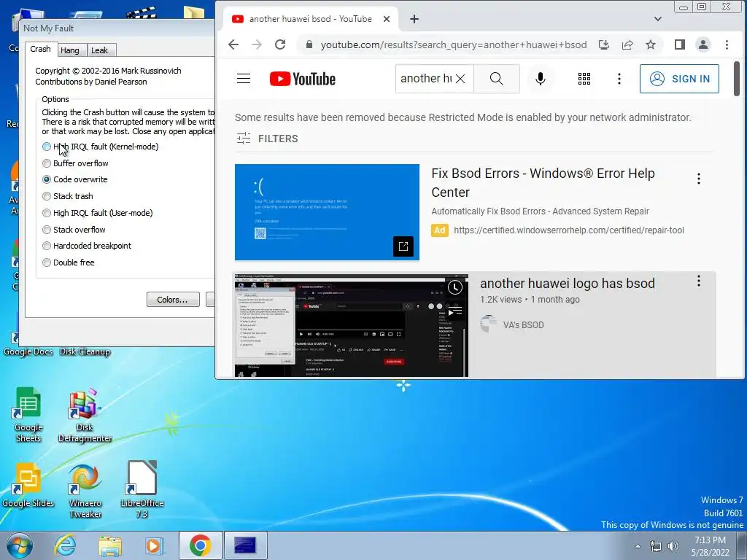The image size is (747, 560).
Task: Open Google Slides desktop shortcut
Action: [28, 486]
